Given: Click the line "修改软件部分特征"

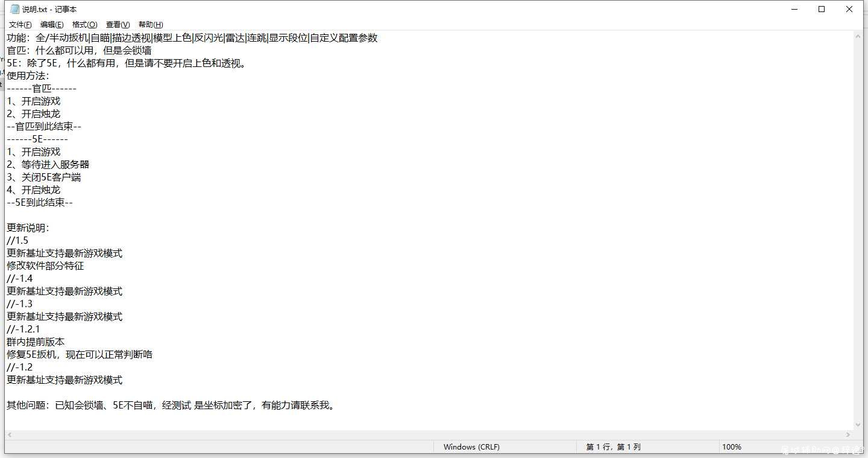Looking at the screenshot, I should (x=45, y=266).
